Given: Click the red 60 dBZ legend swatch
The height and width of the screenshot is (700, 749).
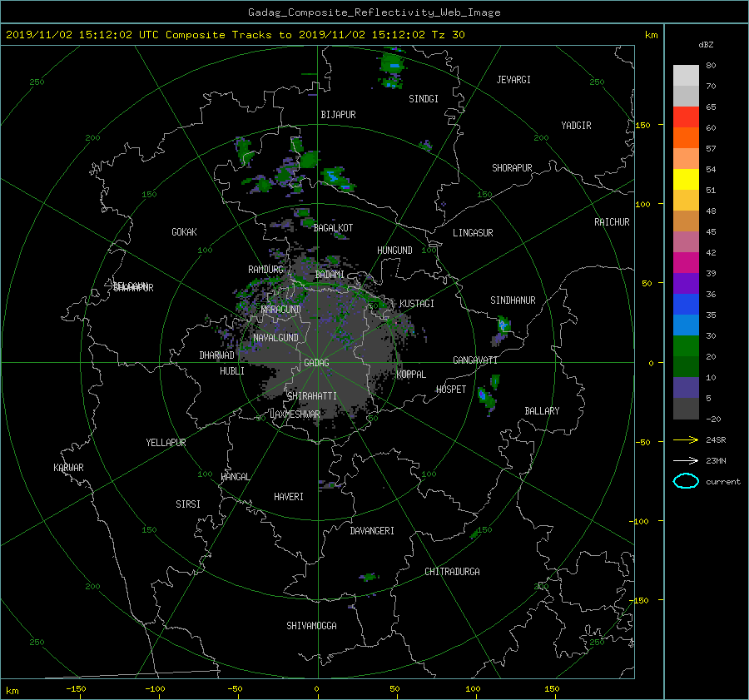Looking at the screenshot, I should point(686,117).
